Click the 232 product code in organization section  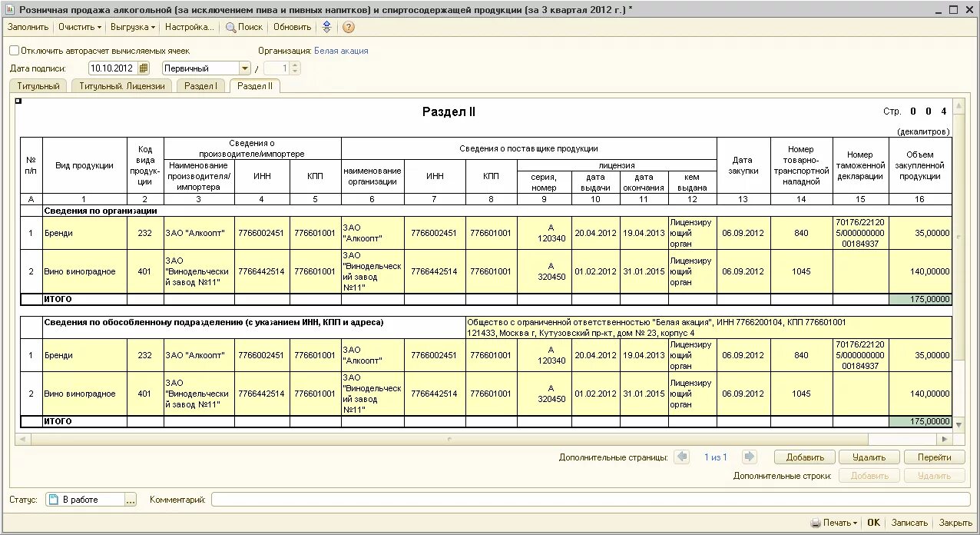click(x=145, y=233)
